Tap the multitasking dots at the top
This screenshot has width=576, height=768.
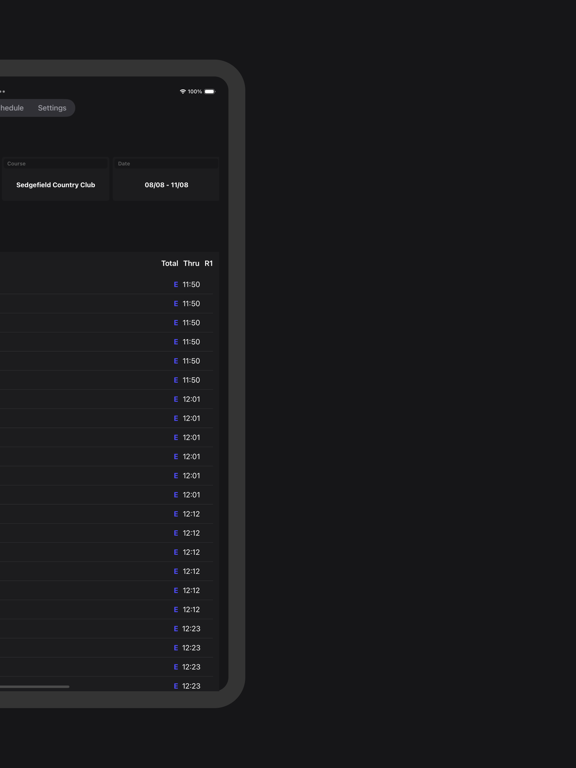[x=2, y=92]
